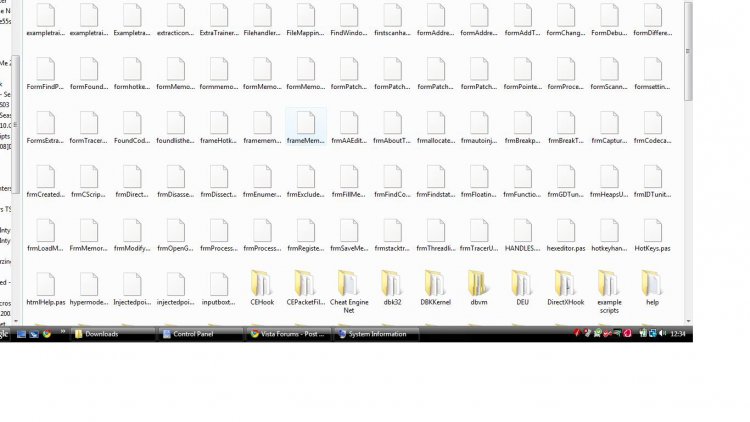Select the highlighted frameMem... file

click(x=306, y=126)
